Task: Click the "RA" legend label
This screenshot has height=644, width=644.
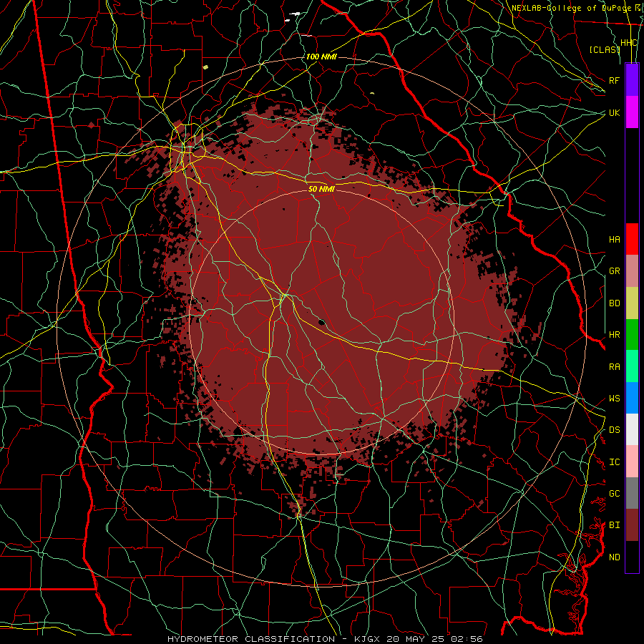Action: pyautogui.click(x=614, y=366)
